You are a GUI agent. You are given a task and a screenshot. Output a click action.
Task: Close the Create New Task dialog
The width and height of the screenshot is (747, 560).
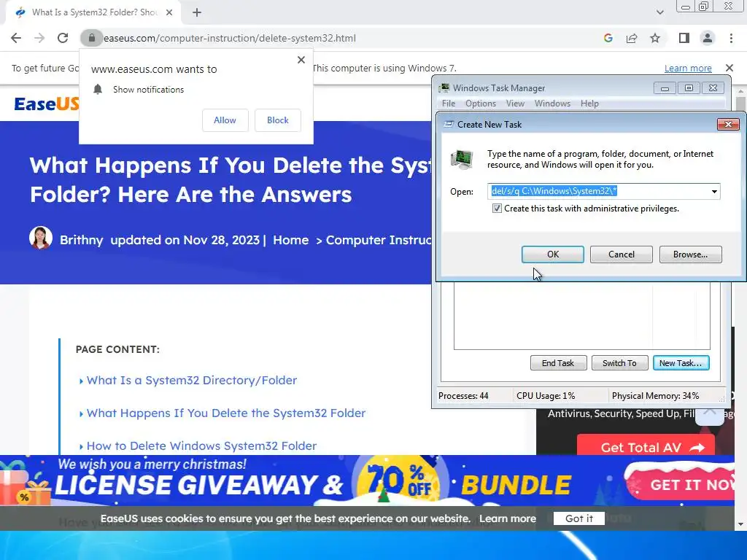tap(728, 124)
